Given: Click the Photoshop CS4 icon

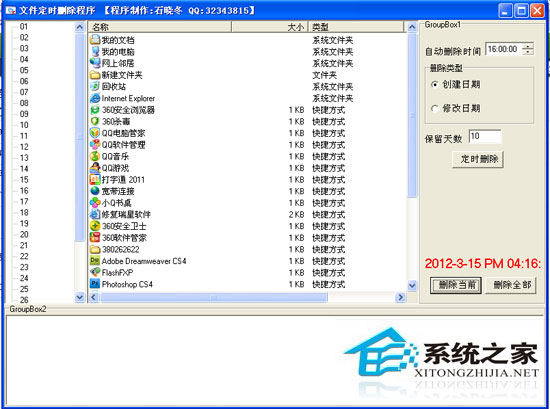Looking at the screenshot, I should pos(95,284).
